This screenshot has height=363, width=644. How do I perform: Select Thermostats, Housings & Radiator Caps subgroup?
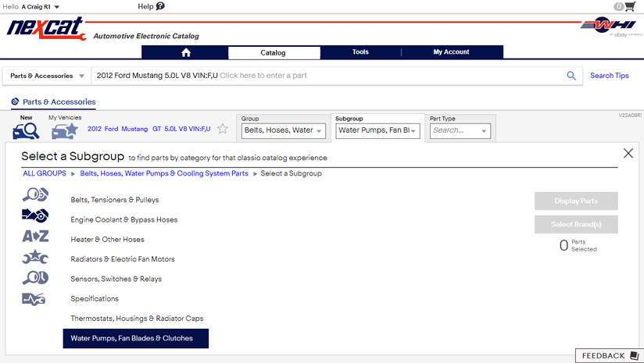point(137,319)
